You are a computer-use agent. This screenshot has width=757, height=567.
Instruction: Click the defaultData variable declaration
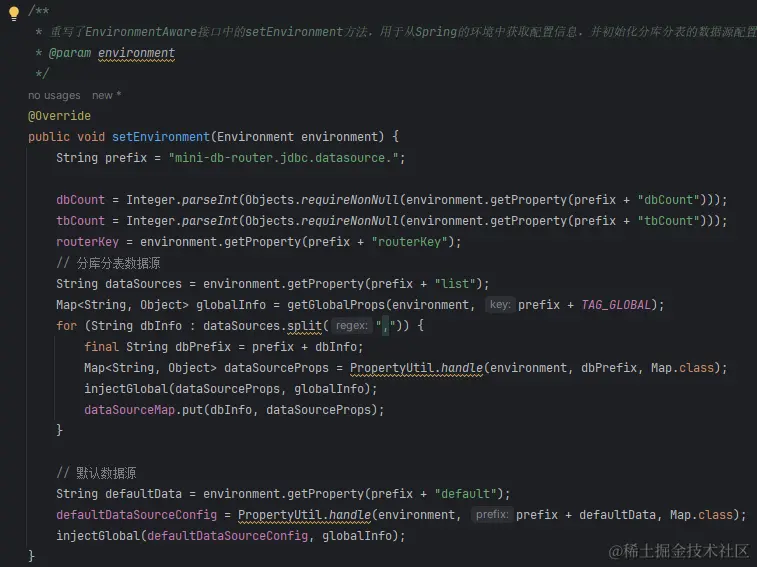[143, 494]
